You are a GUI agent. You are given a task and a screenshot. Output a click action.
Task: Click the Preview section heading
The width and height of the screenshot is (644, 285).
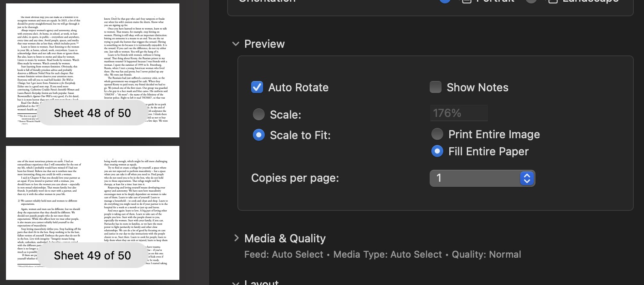264,44
